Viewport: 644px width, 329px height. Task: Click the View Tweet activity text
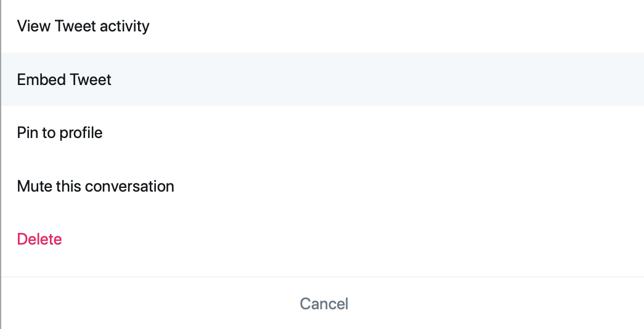pyautogui.click(x=83, y=26)
